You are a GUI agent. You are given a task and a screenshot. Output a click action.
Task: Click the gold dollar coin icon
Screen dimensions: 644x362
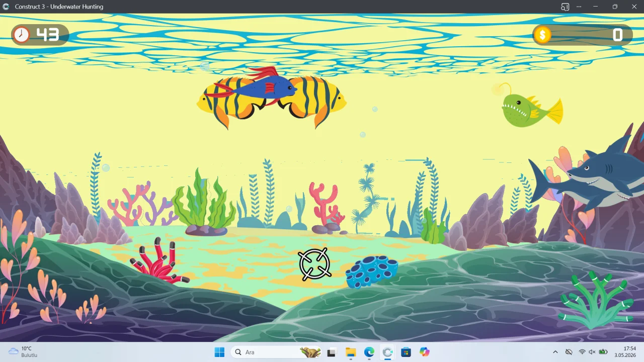click(542, 35)
